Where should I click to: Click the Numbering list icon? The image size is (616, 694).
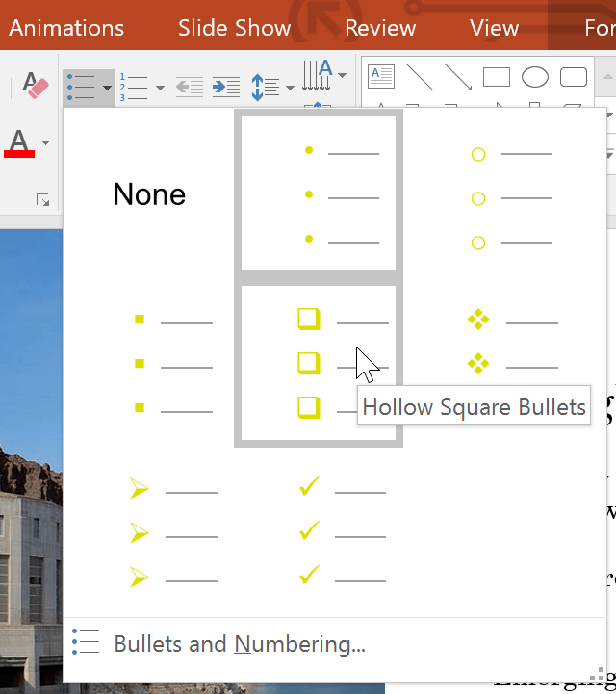[134, 88]
